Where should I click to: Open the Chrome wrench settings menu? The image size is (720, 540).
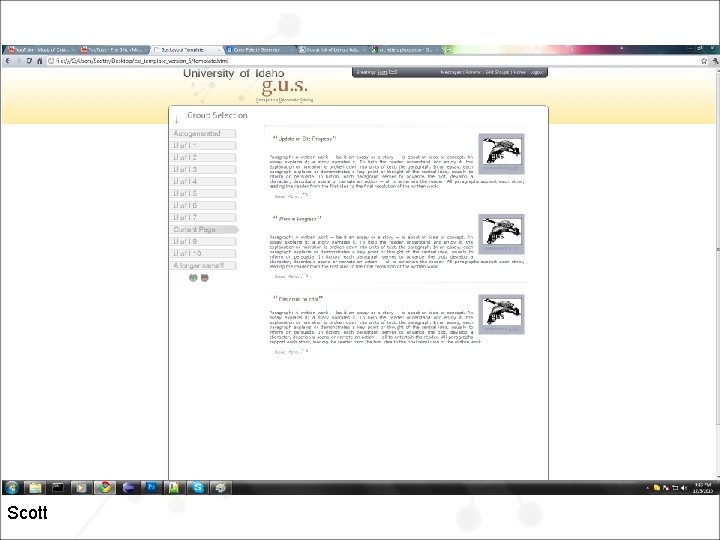(715, 61)
